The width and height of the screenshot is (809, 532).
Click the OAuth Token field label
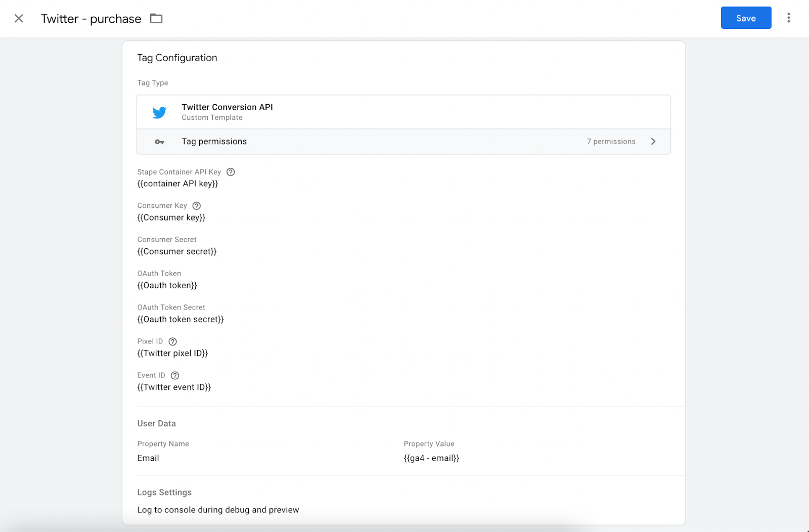click(x=159, y=274)
